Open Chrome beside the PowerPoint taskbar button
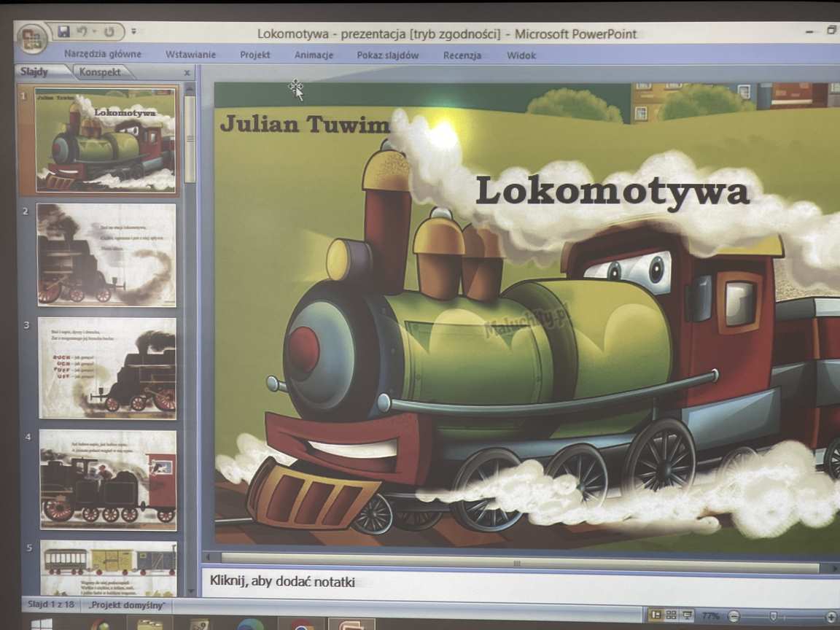The width and height of the screenshot is (840, 630). click(x=302, y=625)
